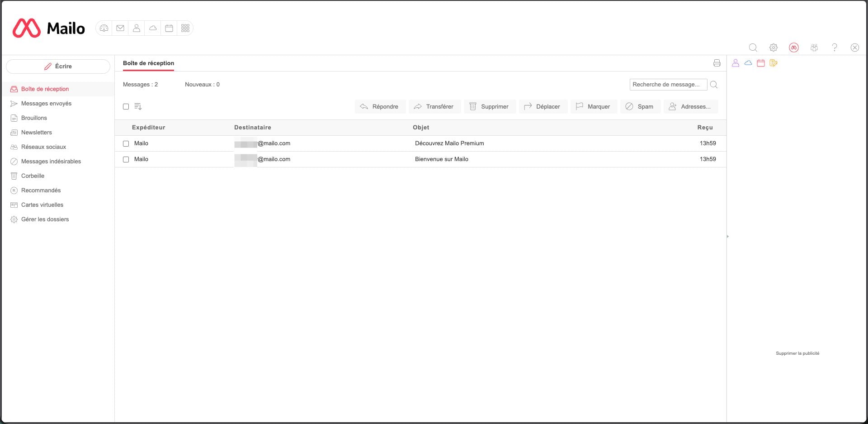Open help with the question mark icon

click(x=835, y=48)
